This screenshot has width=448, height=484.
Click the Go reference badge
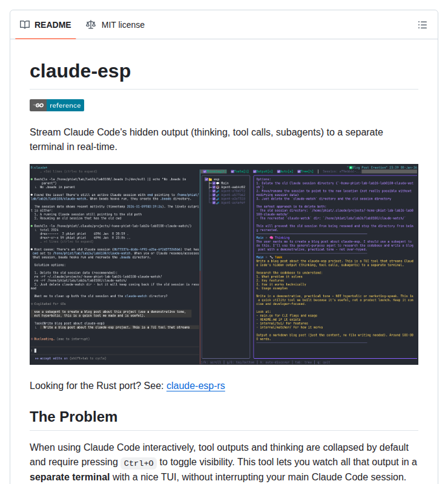point(57,105)
